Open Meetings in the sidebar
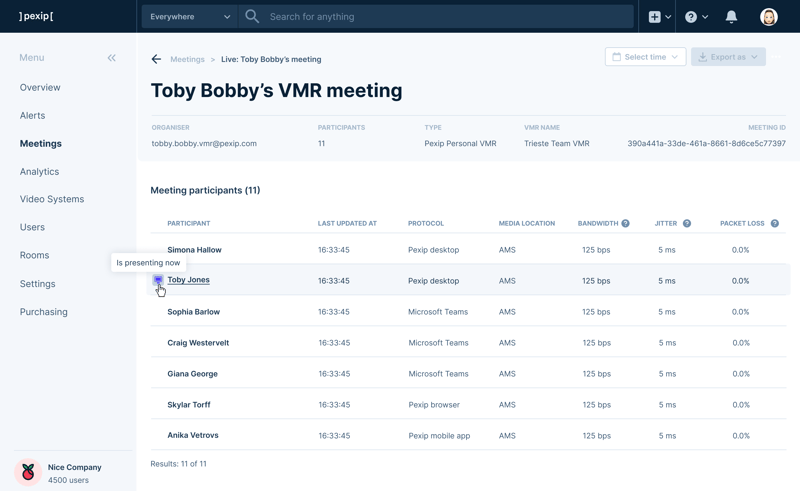800x491 pixels. coord(40,143)
